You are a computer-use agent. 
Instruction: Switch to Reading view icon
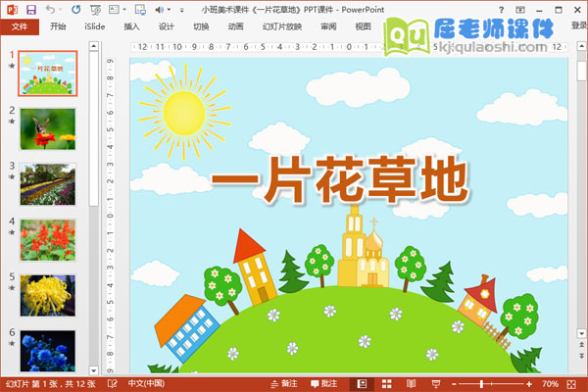pyautogui.click(x=411, y=384)
